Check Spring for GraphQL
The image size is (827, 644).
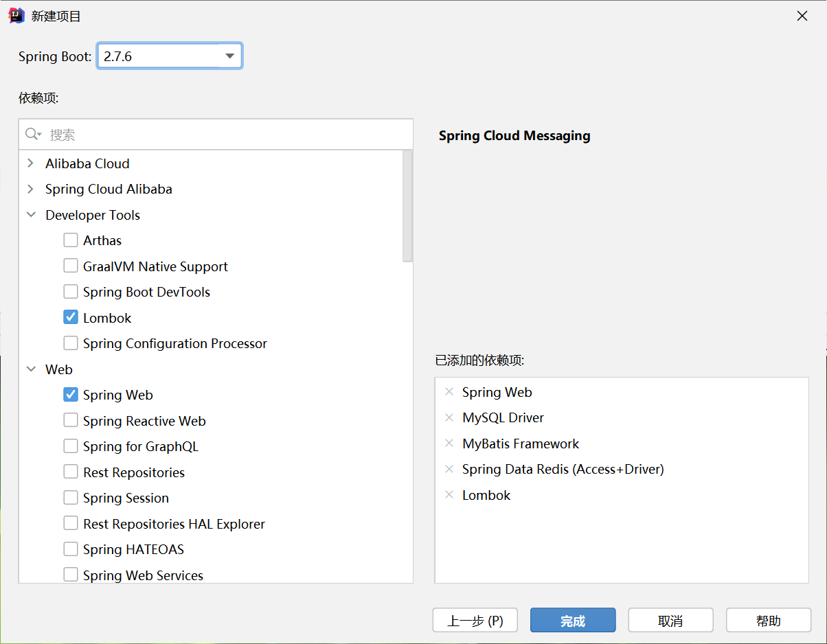(x=71, y=446)
